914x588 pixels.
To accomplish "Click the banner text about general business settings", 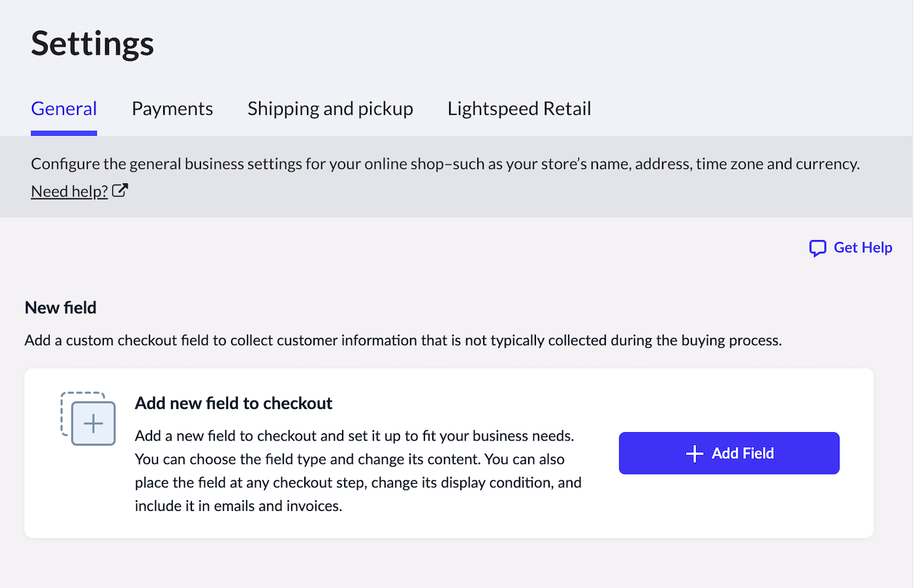I will [445, 164].
